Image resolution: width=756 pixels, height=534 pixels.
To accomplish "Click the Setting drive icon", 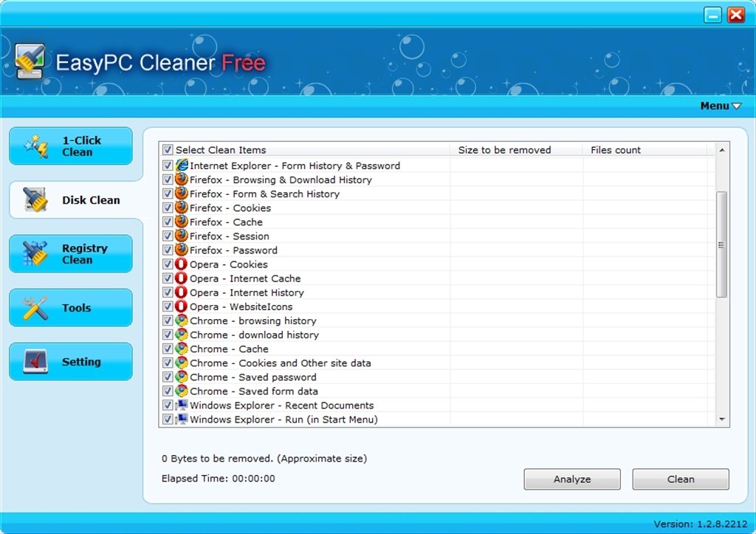I will pos(35,361).
